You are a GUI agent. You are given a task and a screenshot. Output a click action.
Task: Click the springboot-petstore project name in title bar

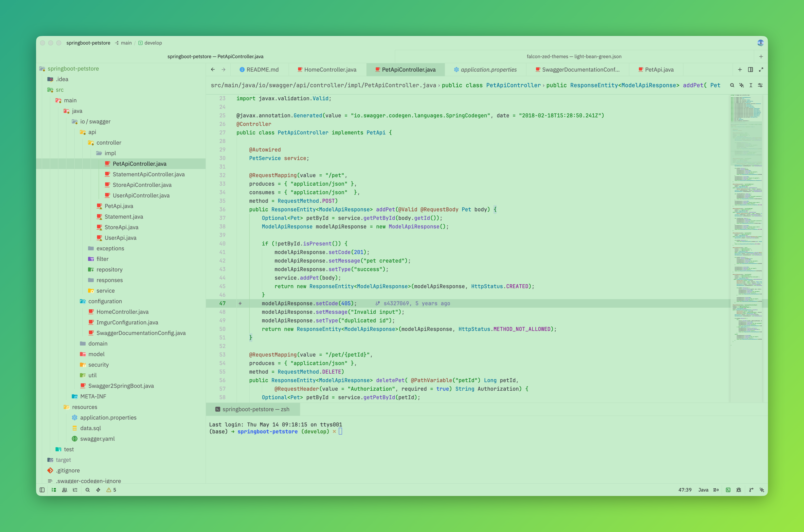(88, 43)
